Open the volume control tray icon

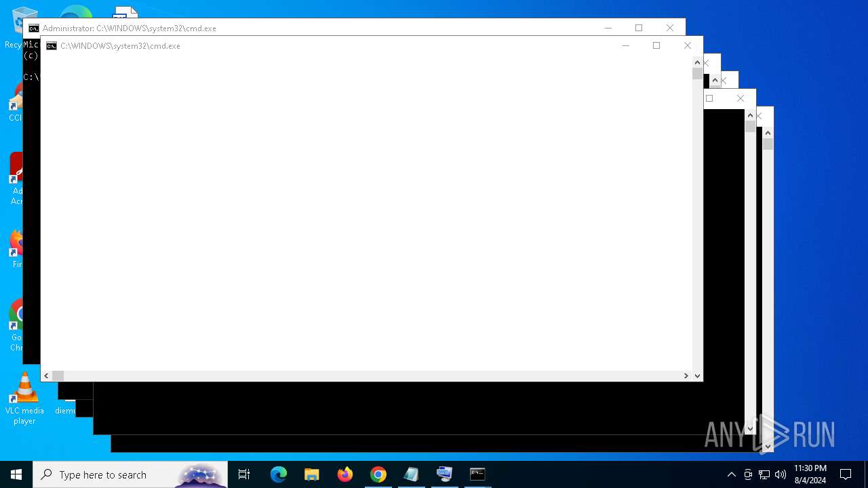coord(781,474)
